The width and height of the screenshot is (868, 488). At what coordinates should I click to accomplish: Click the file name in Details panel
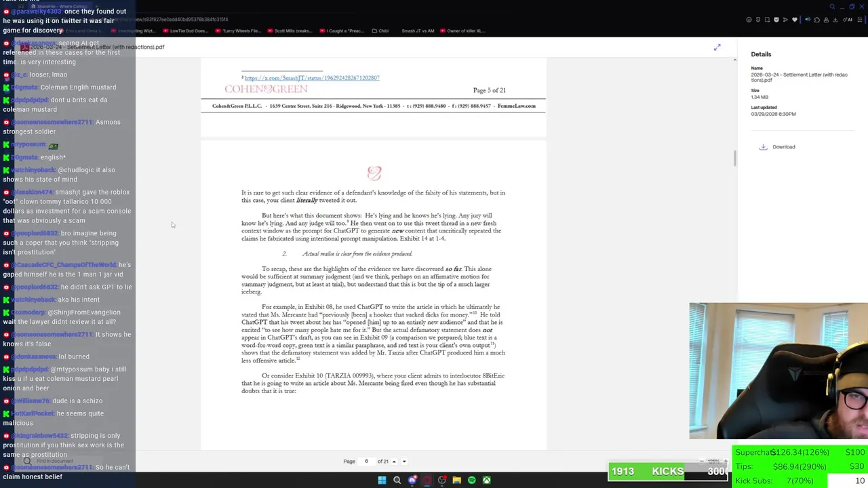click(x=799, y=77)
